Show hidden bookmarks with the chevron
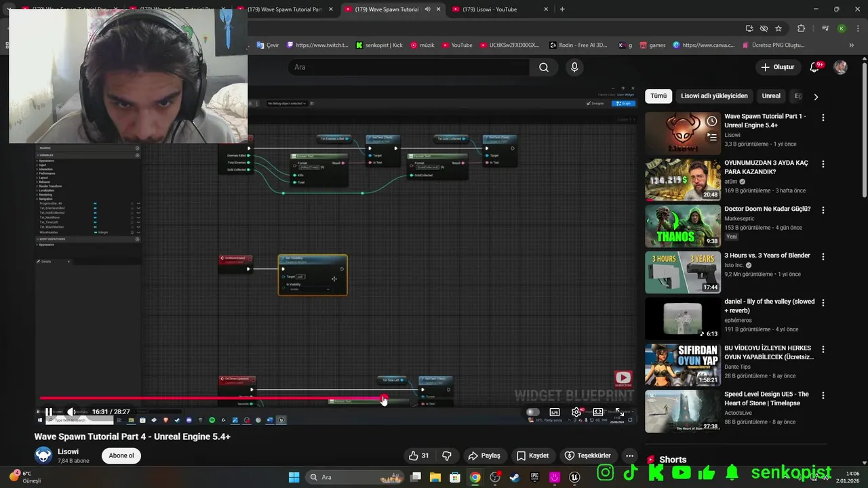This screenshot has height=488, width=868. (x=853, y=45)
